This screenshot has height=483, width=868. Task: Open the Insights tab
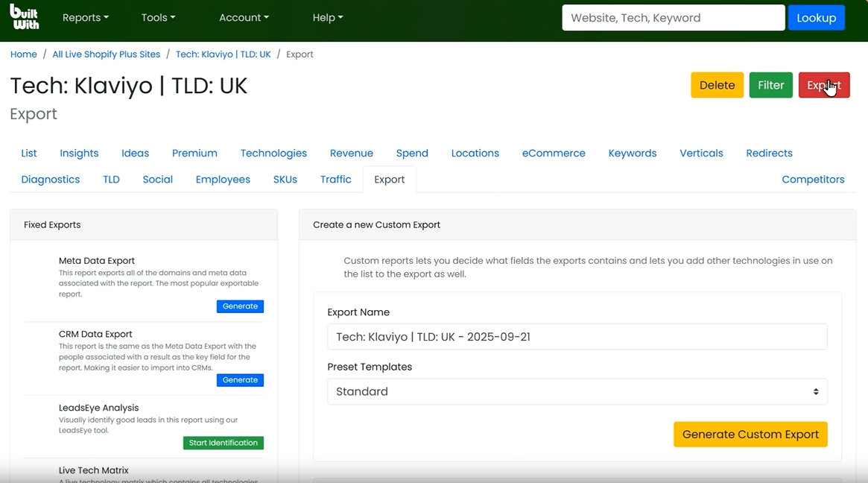pos(79,154)
